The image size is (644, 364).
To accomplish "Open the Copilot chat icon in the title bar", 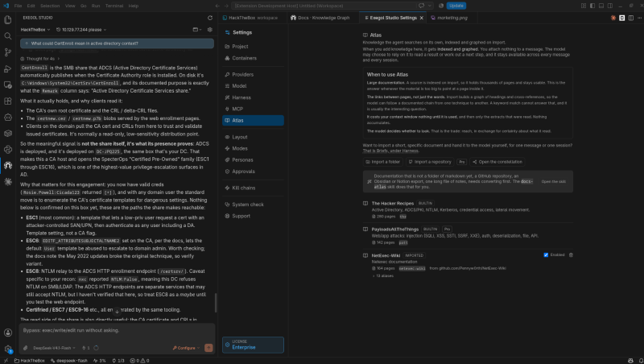I will [x=421, y=6].
